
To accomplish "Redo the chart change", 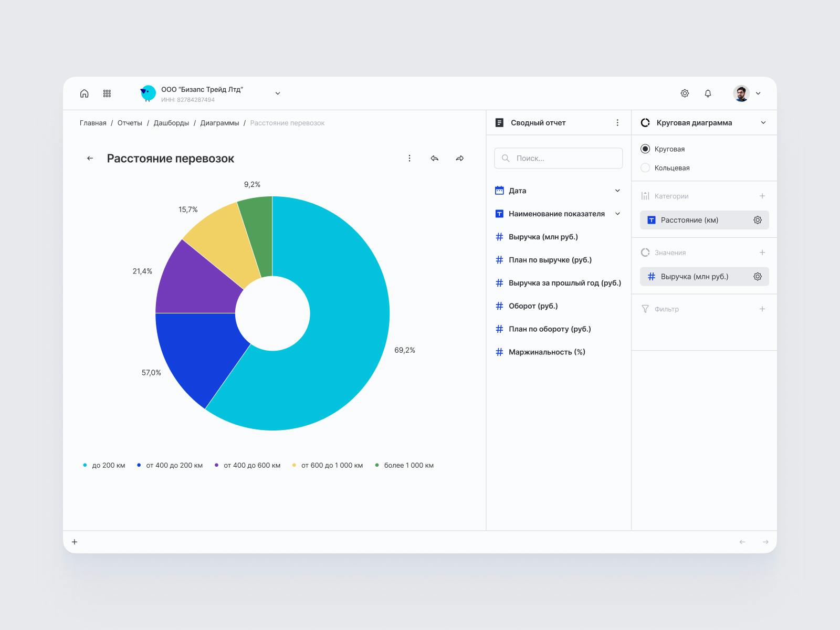I will [460, 158].
